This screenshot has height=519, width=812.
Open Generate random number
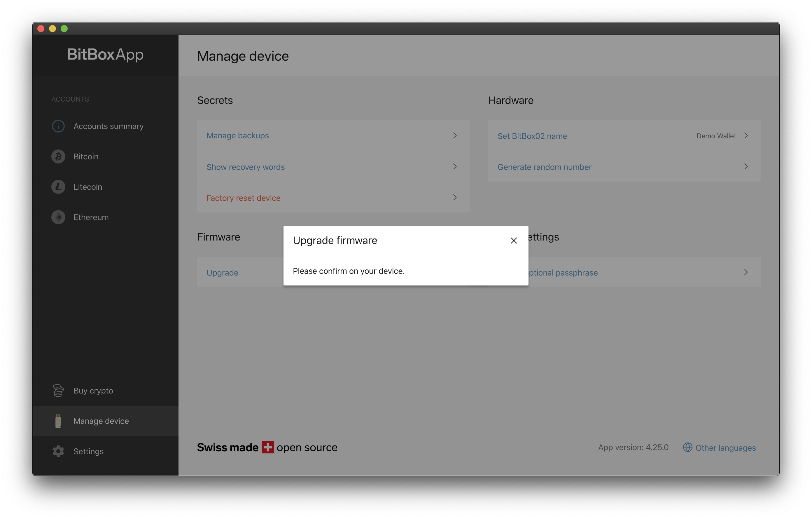tap(624, 167)
